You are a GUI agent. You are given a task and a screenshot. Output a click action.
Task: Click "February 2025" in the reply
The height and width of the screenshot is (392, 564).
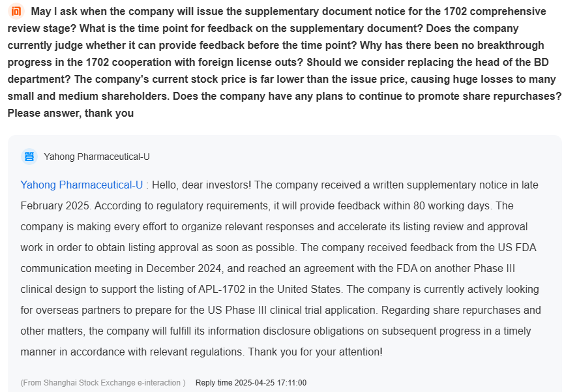56,205
